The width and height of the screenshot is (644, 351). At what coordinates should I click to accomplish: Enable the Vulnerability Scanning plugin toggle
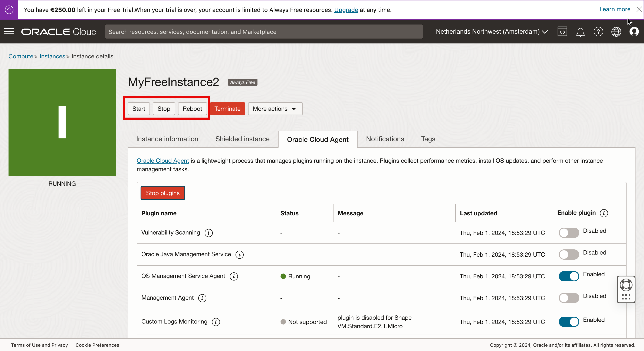pyautogui.click(x=569, y=233)
